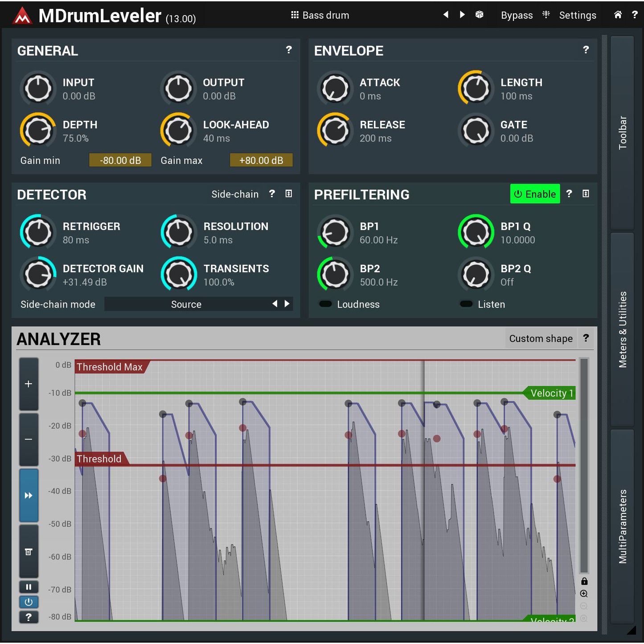Click the Bypass button
Image resolution: width=644 pixels, height=644 pixels.
[x=517, y=15]
